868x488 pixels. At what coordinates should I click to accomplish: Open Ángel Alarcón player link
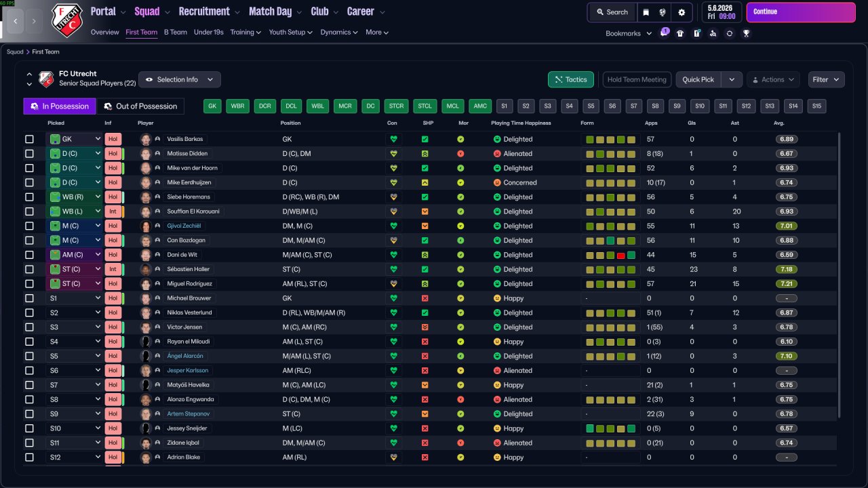click(x=184, y=356)
